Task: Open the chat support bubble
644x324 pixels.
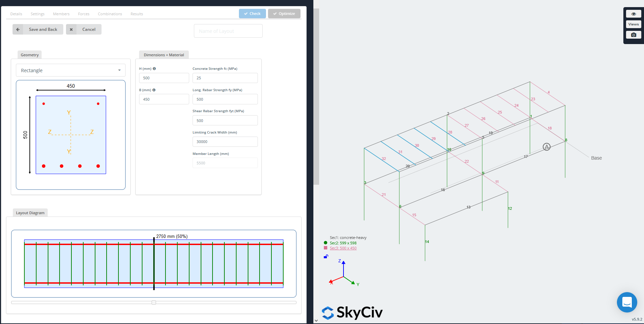Action: tap(627, 302)
